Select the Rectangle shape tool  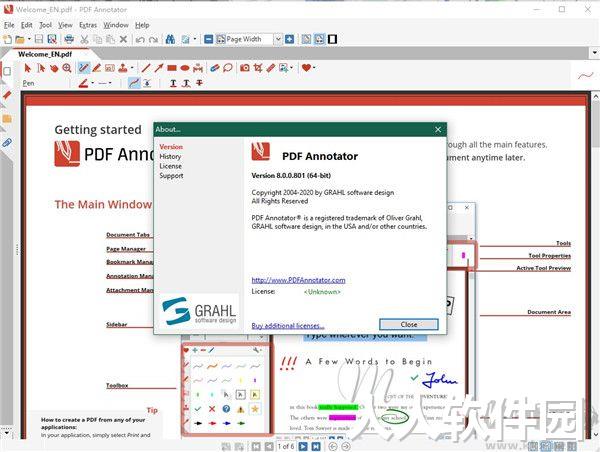click(x=172, y=68)
